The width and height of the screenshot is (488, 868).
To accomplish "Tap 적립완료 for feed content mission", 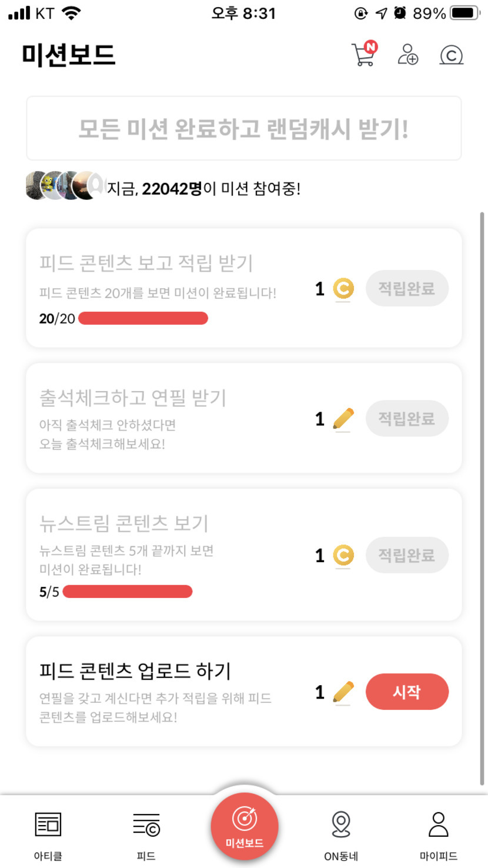I will pyautogui.click(x=407, y=288).
